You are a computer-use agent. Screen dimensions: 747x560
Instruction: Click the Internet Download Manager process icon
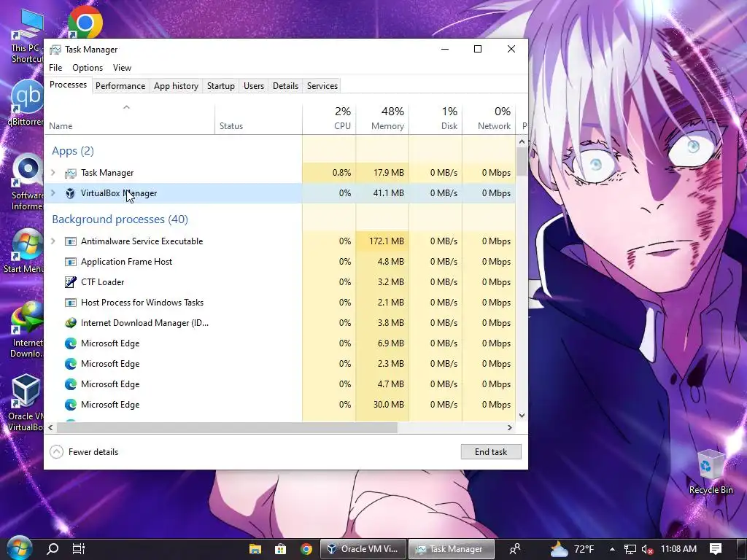[x=71, y=323]
